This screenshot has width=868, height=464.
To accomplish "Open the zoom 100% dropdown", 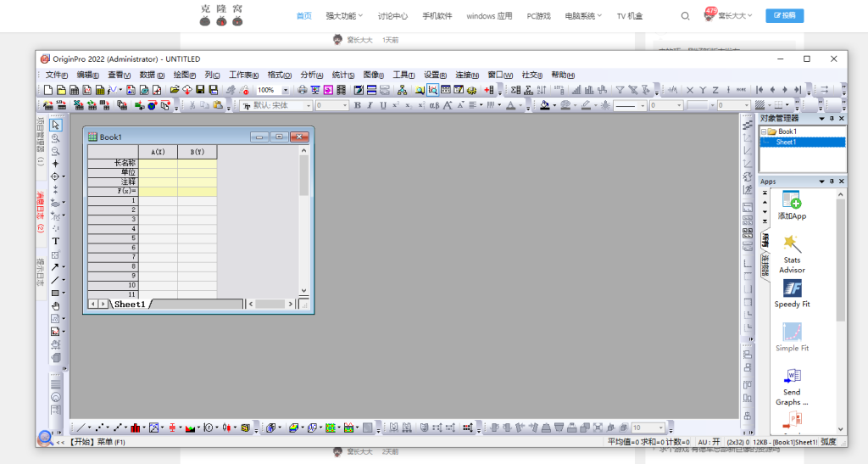I will [x=286, y=90].
